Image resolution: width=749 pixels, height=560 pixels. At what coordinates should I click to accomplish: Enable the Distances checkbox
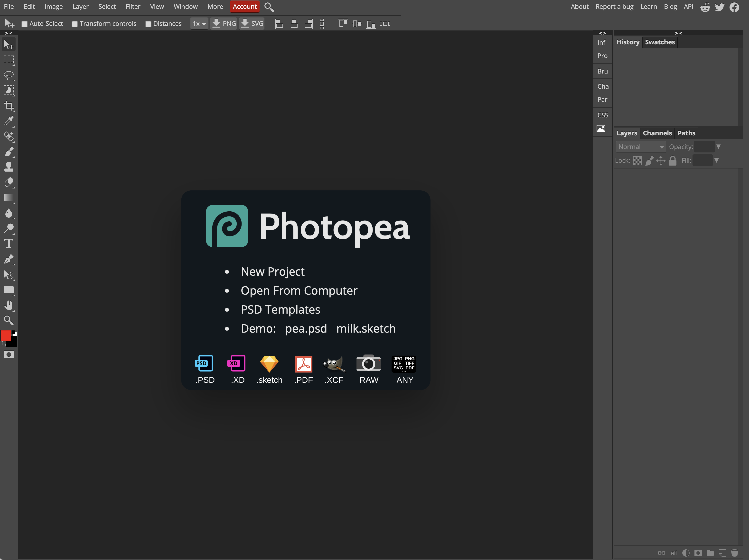tap(148, 24)
